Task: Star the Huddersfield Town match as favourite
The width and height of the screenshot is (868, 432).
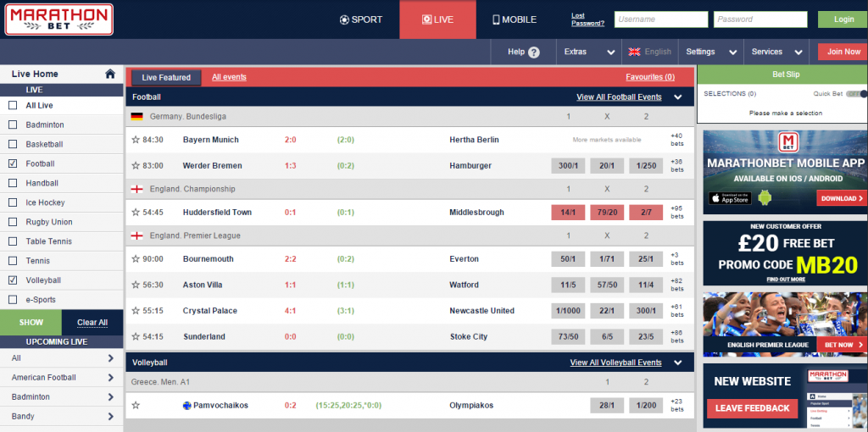Action: [136, 213]
